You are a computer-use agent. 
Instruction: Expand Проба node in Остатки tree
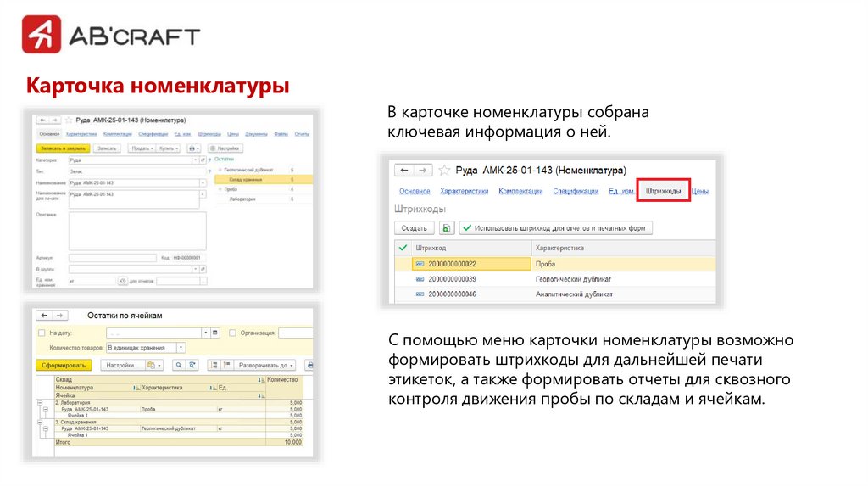click(220, 189)
